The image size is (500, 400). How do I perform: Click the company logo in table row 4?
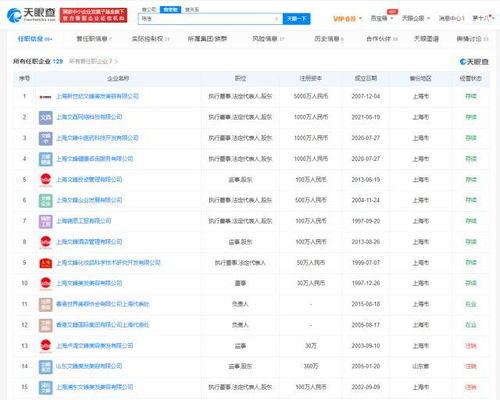coord(46,159)
